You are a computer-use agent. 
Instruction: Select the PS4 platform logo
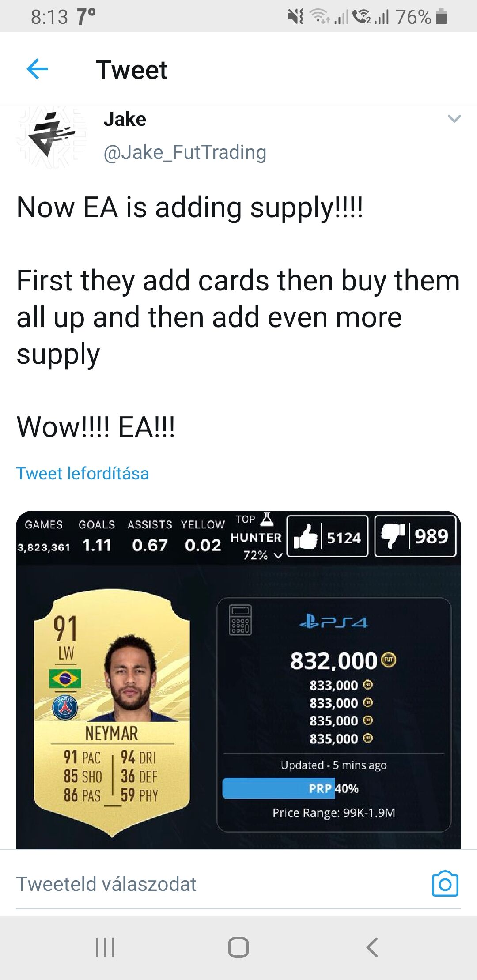coord(333,622)
